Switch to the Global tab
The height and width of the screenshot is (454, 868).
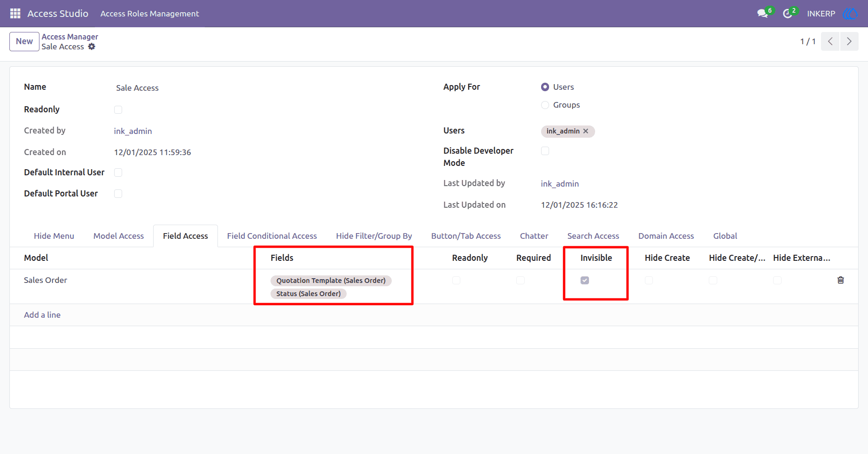coord(725,236)
